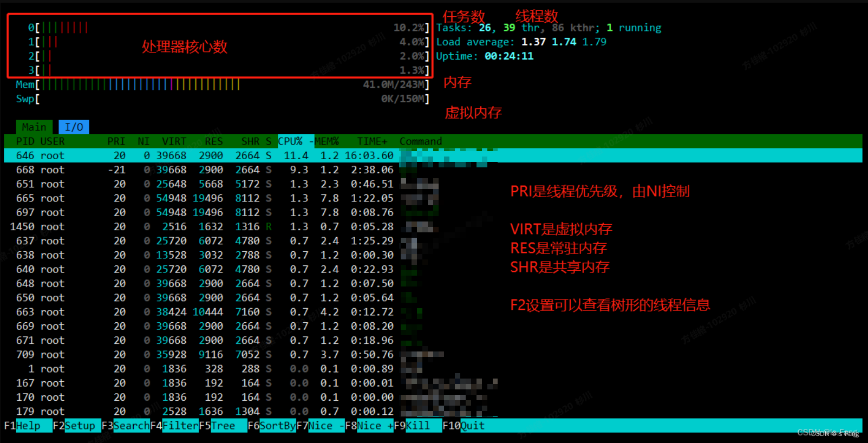Click CPU% value 9.3 for PID 668
The image size is (868, 443).
[299, 170]
